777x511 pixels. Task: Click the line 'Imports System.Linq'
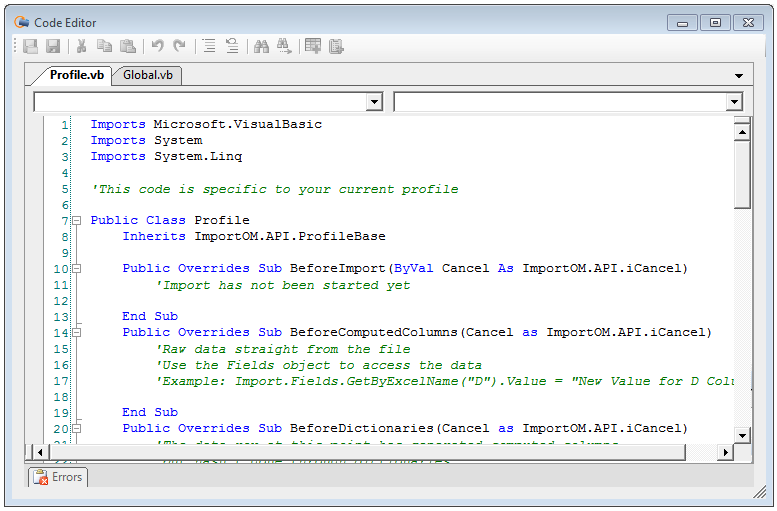click(x=166, y=157)
